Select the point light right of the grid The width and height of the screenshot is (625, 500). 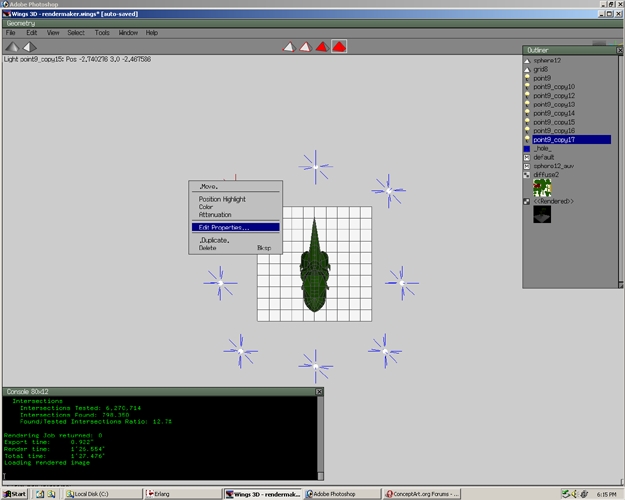pyautogui.click(x=402, y=283)
